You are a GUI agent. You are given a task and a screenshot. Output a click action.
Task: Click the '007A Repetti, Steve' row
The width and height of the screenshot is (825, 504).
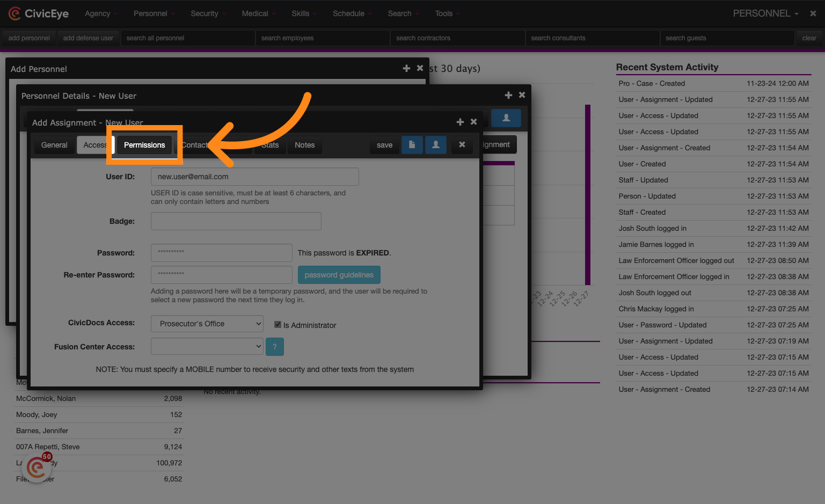click(x=99, y=447)
